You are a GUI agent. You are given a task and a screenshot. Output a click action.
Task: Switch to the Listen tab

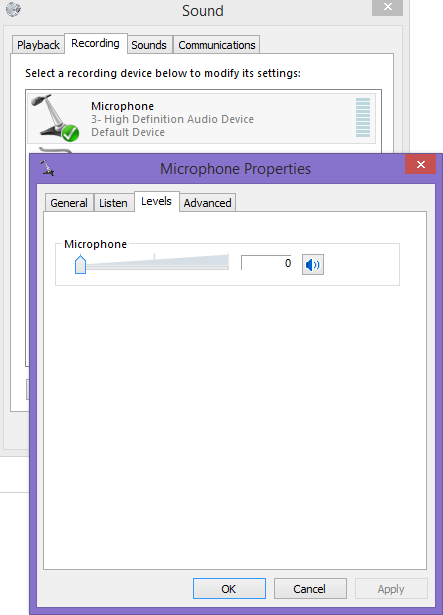click(x=113, y=203)
